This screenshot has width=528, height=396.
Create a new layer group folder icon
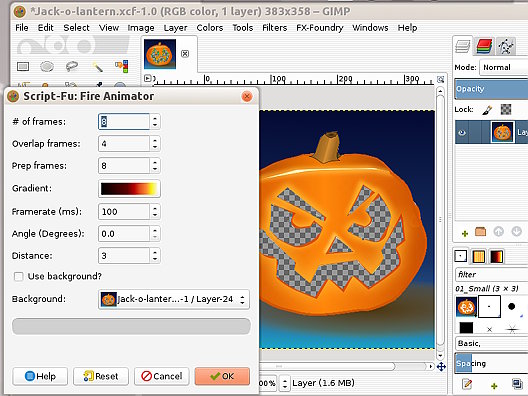[x=481, y=232]
